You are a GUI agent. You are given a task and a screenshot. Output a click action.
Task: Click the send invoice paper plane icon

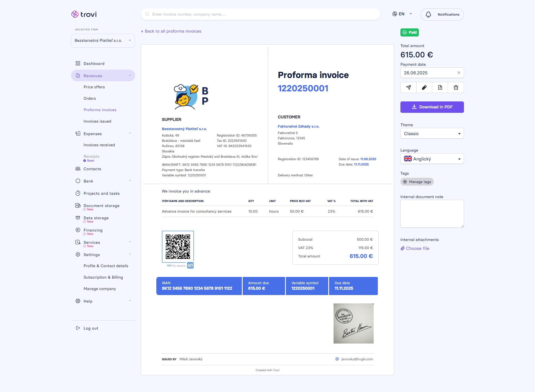(408, 87)
